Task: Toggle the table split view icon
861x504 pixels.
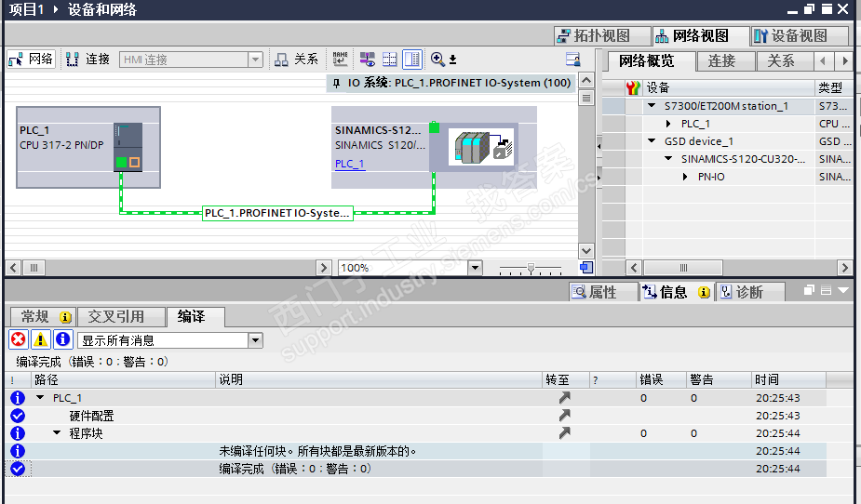Action: [x=411, y=59]
